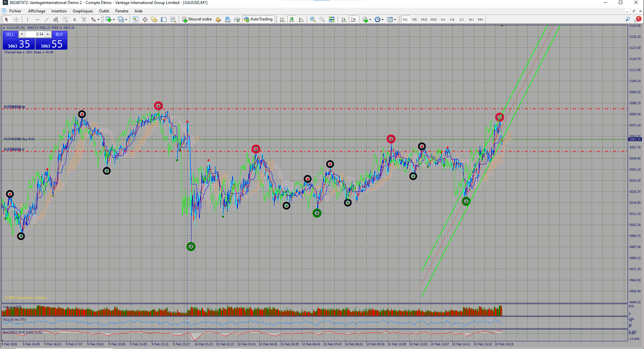Image resolution: width=644 pixels, height=349 pixels.
Task: Open the Strategy Tester
Action: click(173, 19)
